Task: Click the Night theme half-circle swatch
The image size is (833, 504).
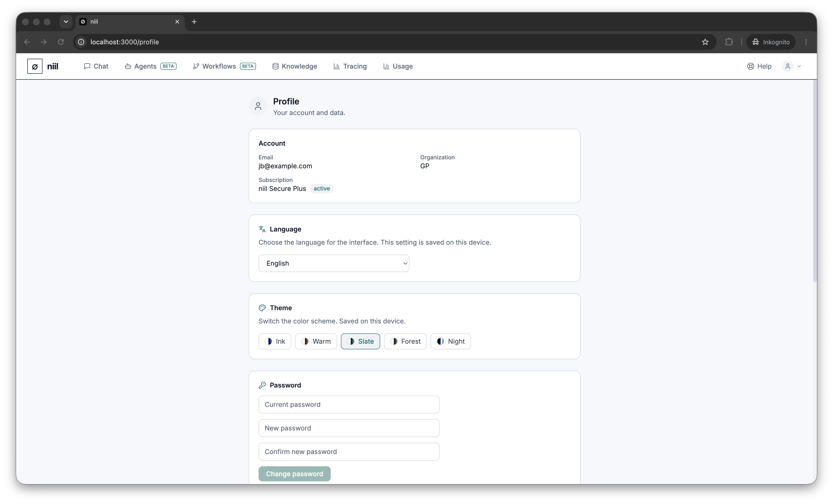Action: (x=441, y=341)
